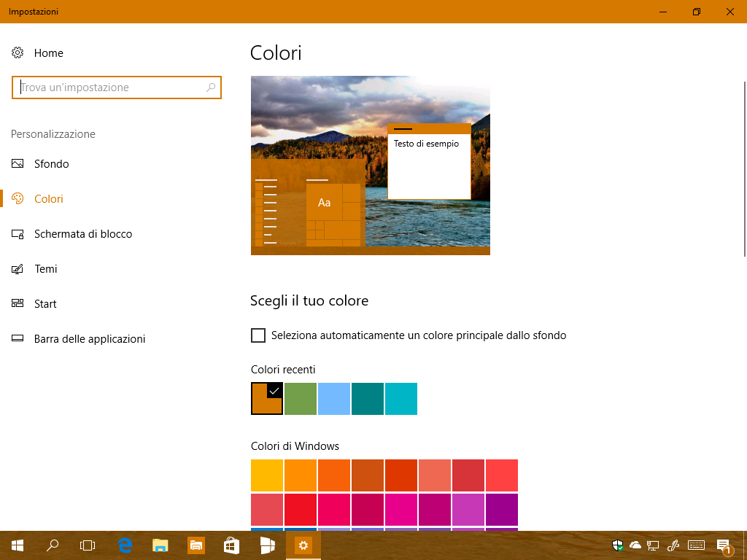Go to Schermata di blocco page
The height and width of the screenshot is (560, 747).
pyautogui.click(x=83, y=234)
